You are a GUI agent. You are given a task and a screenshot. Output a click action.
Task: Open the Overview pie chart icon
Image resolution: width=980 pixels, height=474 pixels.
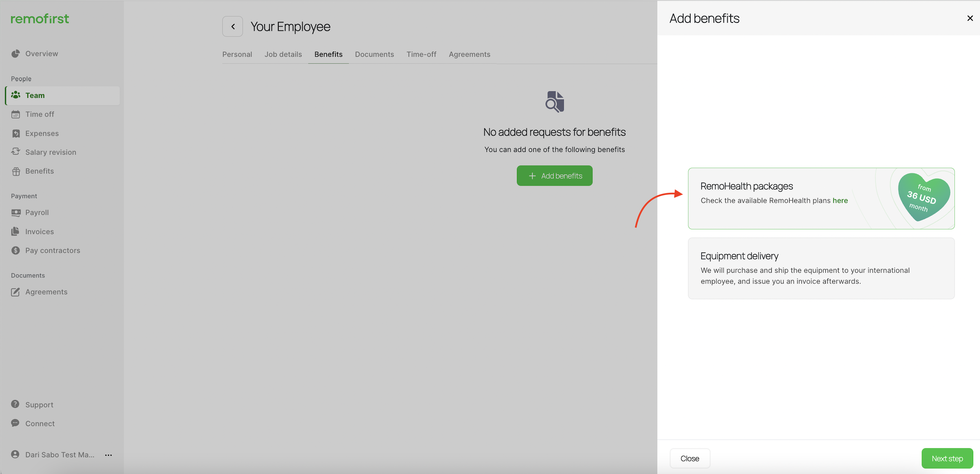tap(16, 54)
